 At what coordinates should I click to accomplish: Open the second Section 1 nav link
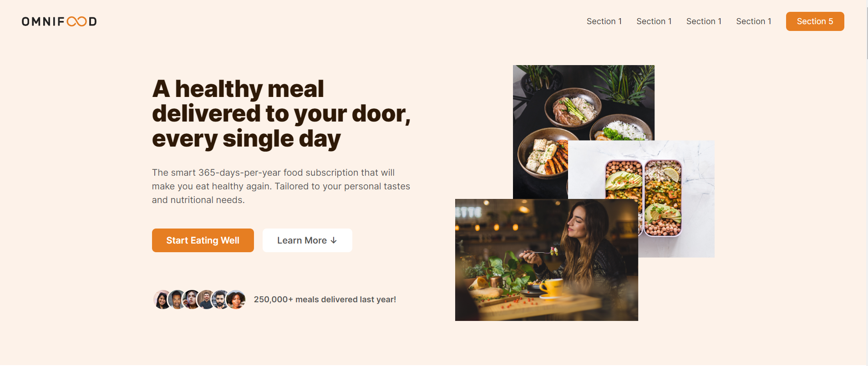(x=654, y=21)
